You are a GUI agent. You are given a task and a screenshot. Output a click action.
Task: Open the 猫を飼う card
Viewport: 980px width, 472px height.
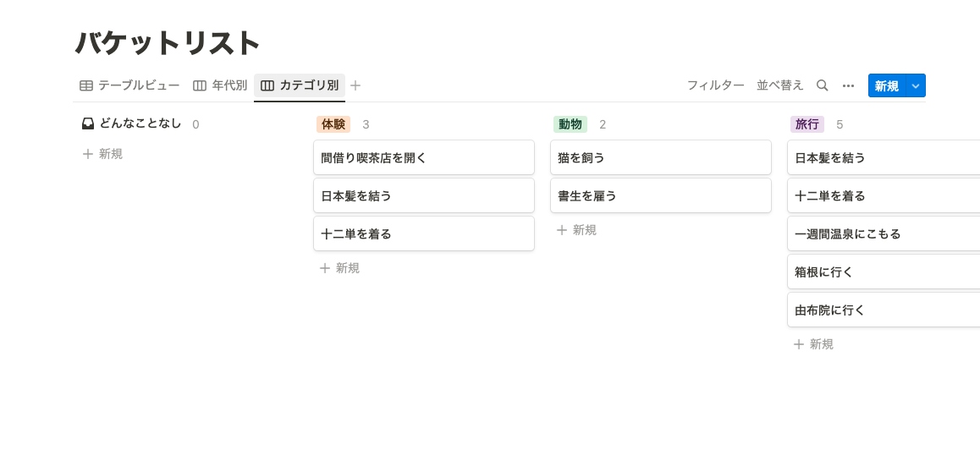[x=661, y=157]
